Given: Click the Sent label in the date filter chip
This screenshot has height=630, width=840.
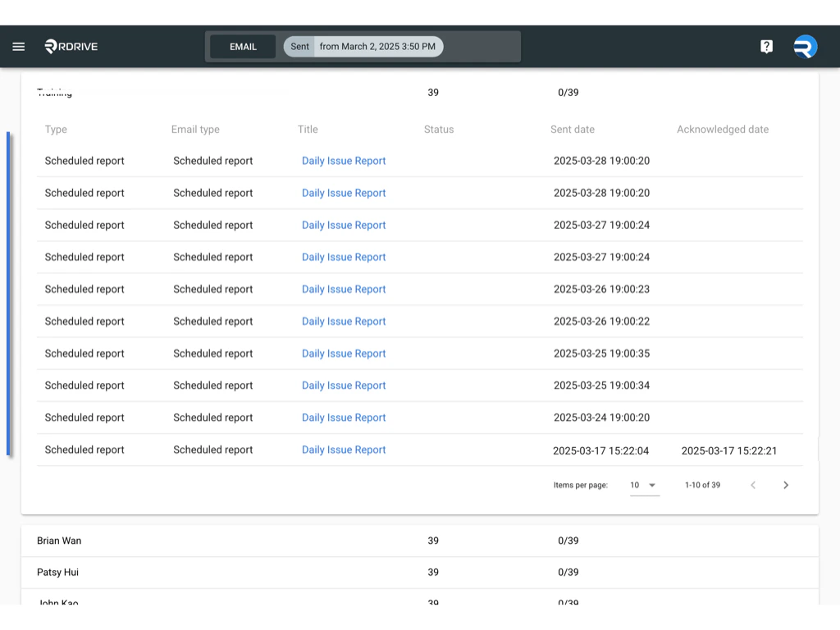Looking at the screenshot, I should point(299,47).
